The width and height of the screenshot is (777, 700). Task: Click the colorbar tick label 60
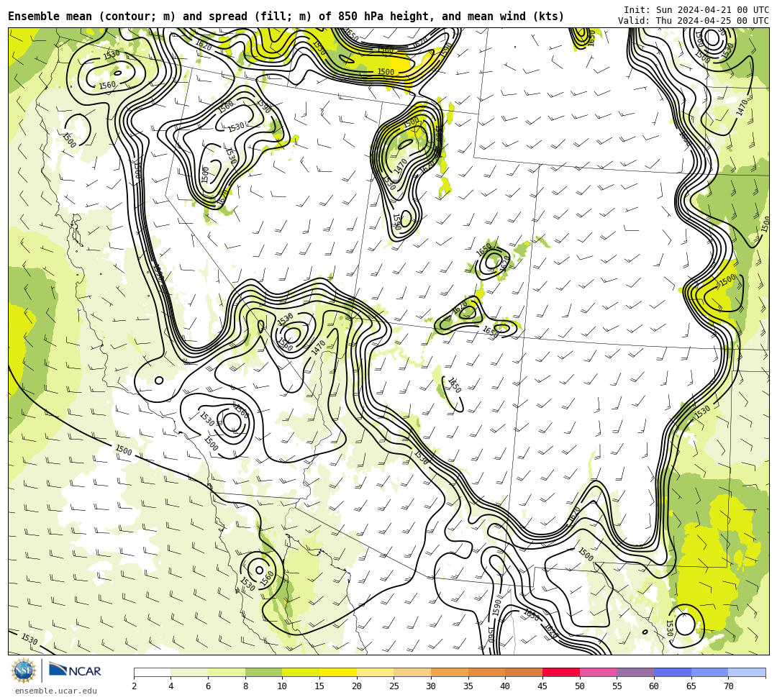(x=654, y=686)
